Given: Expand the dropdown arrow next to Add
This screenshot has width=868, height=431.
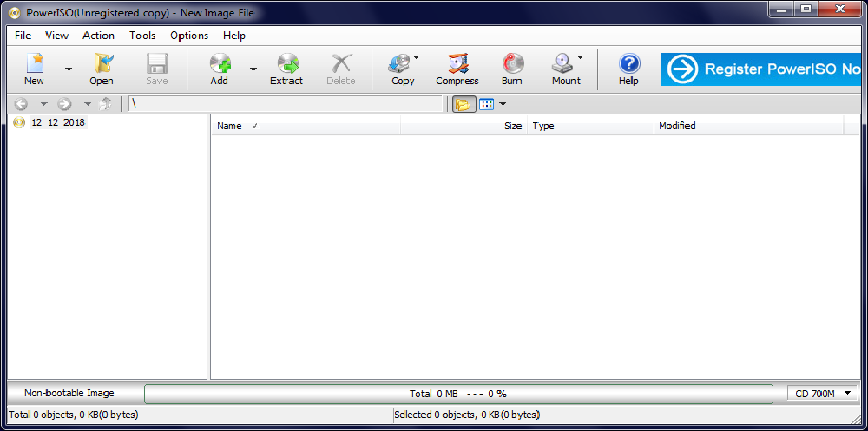Looking at the screenshot, I should [253, 69].
